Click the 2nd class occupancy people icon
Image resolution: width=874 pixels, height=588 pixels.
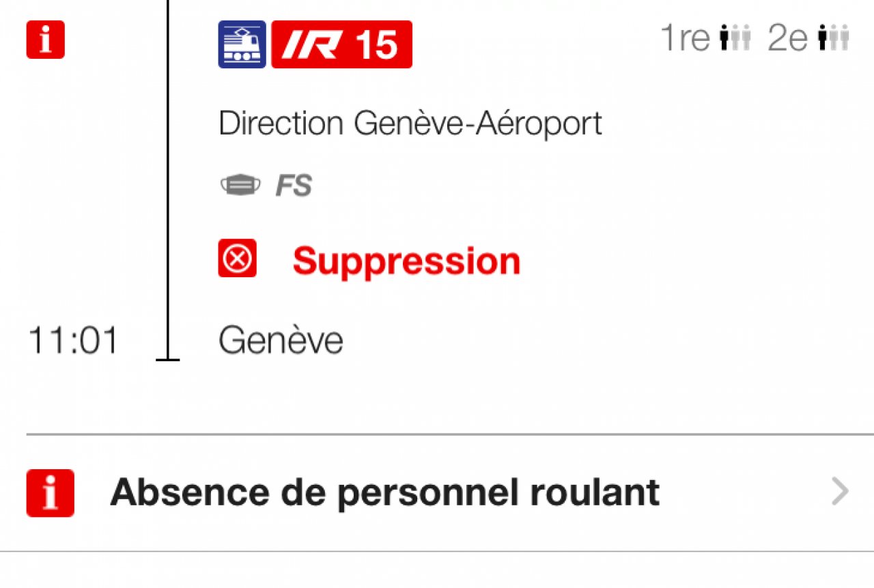(834, 38)
